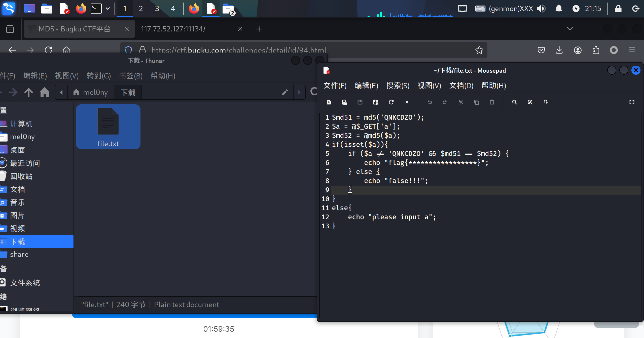This screenshot has height=338, width=644.
Task: Click the paste clipboard toolbar icon
Action: pos(492,102)
